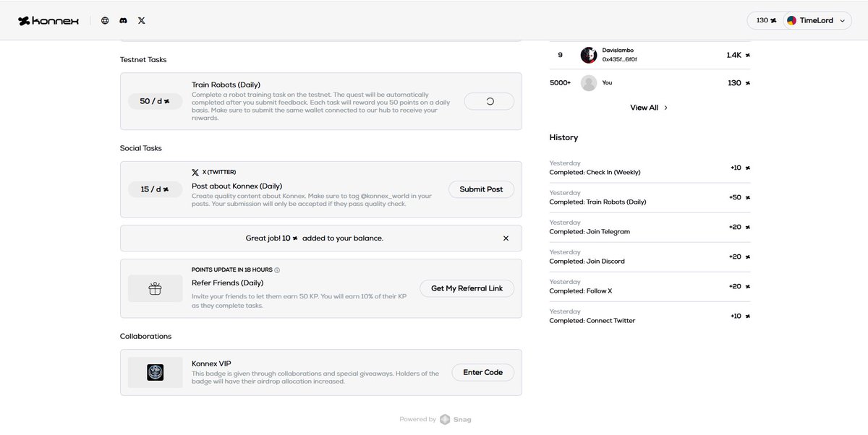Submit Post for Konnex daily task
The height and width of the screenshot is (435, 868).
(481, 189)
